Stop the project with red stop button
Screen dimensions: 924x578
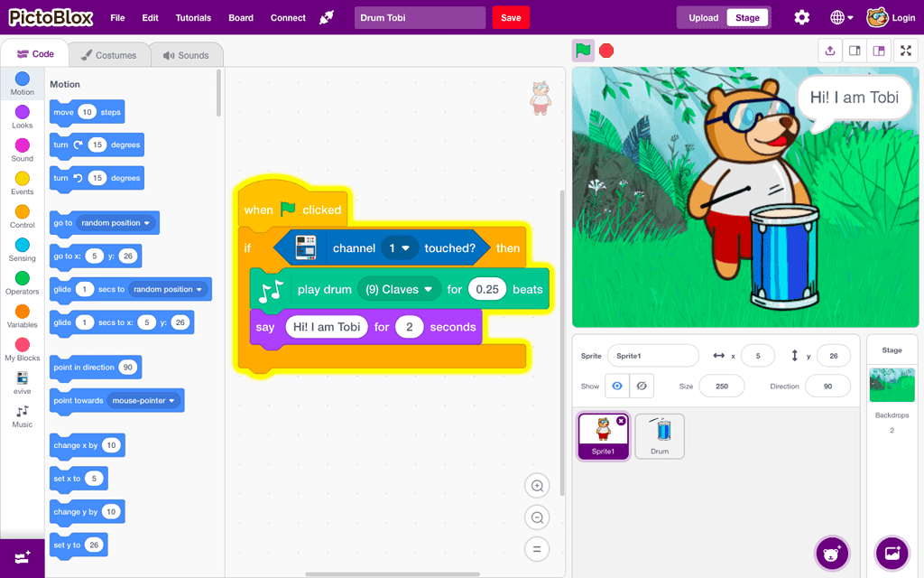[x=606, y=51]
